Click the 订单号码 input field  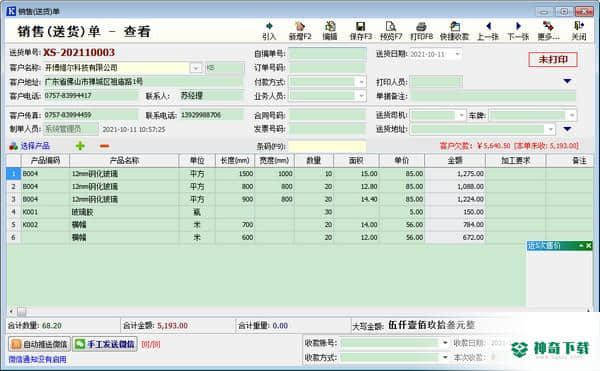(327, 68)
